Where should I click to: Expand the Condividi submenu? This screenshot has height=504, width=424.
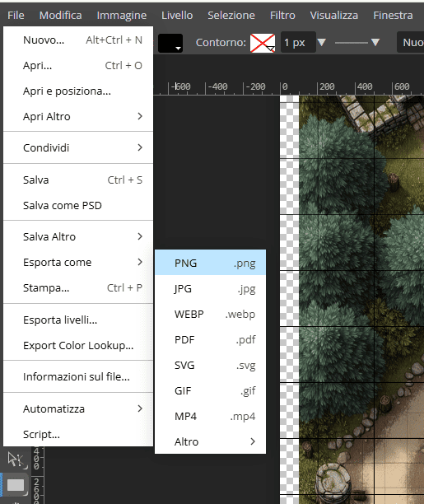(x=78, y=148)
